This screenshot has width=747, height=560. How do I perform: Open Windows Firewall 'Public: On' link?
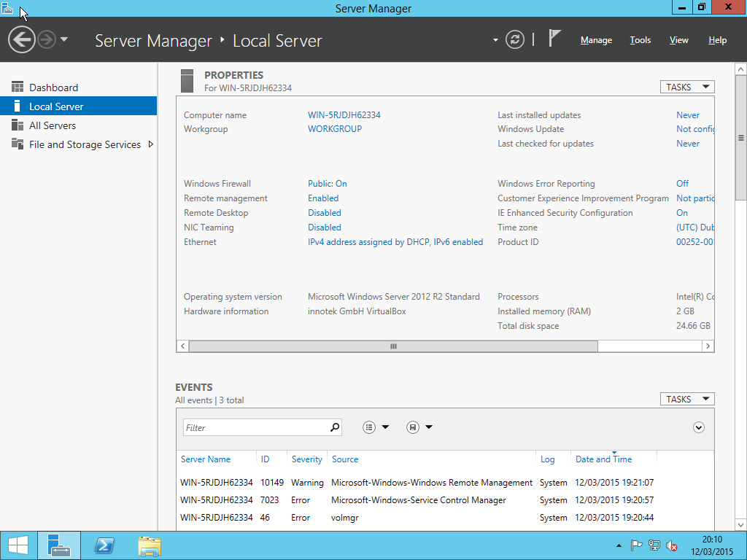point(328,183)
